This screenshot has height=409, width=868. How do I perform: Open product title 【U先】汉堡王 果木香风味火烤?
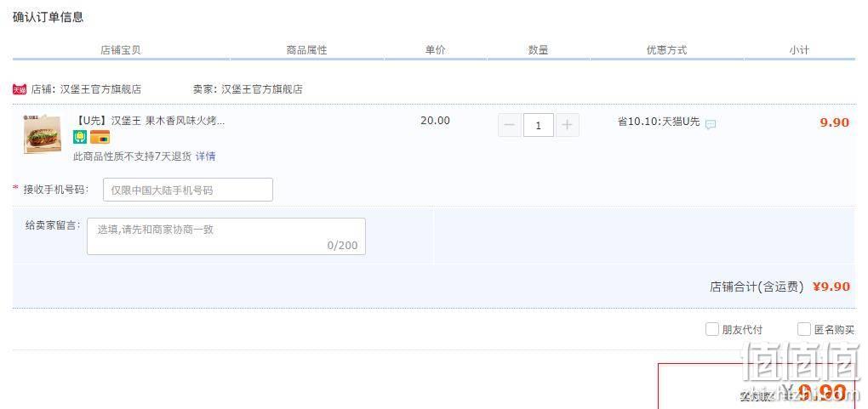pos(149,121)
